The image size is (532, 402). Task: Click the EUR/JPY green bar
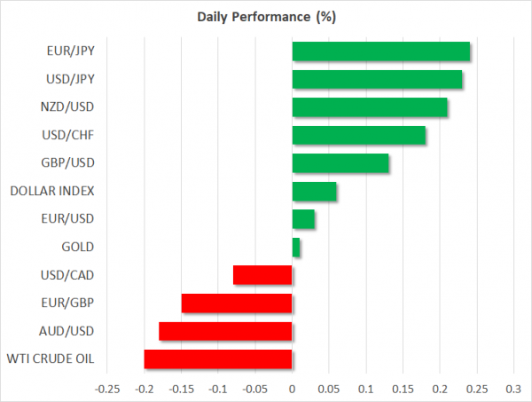coord(380,51)
